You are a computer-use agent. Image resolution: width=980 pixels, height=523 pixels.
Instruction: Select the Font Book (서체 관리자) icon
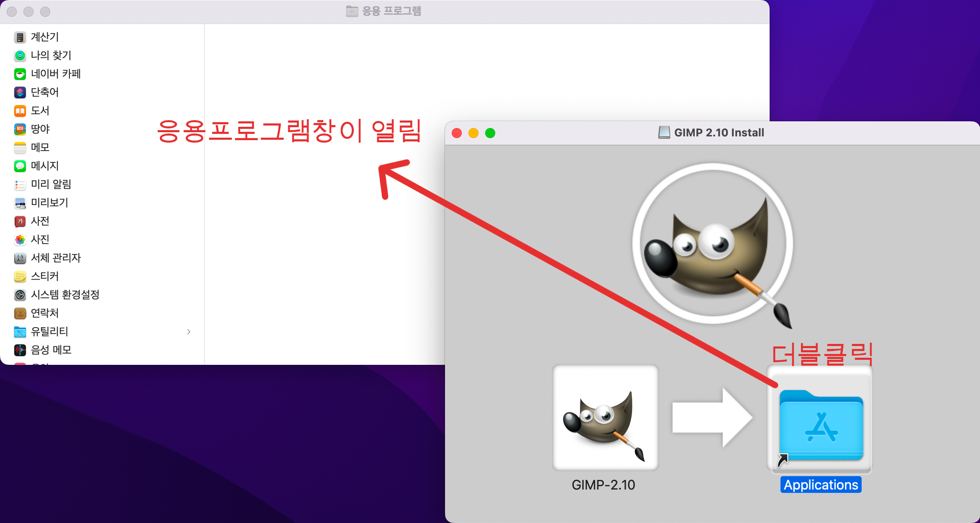tap(20, 258)
